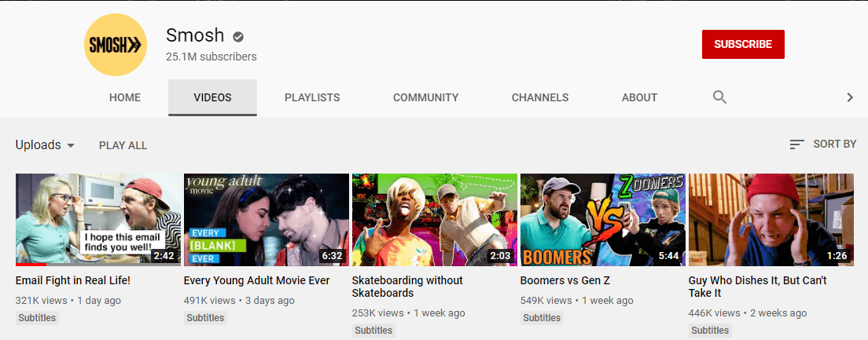Image resolution: width=868 pixels, height=340 pixels.
Task: Click the title 'Skateboarding without Skateboards'
Action: pos(407,287)
